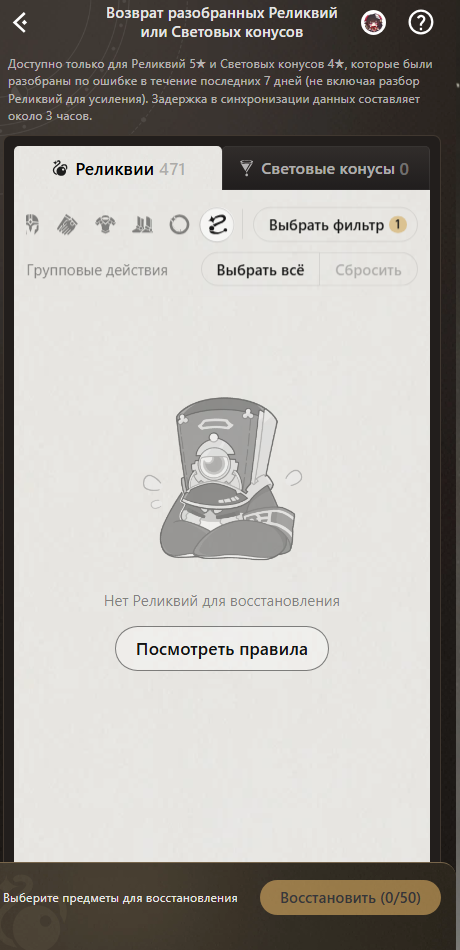Switch to the Реликвии tab
This screenshot has width=460, height=950.
coord(118,168)
